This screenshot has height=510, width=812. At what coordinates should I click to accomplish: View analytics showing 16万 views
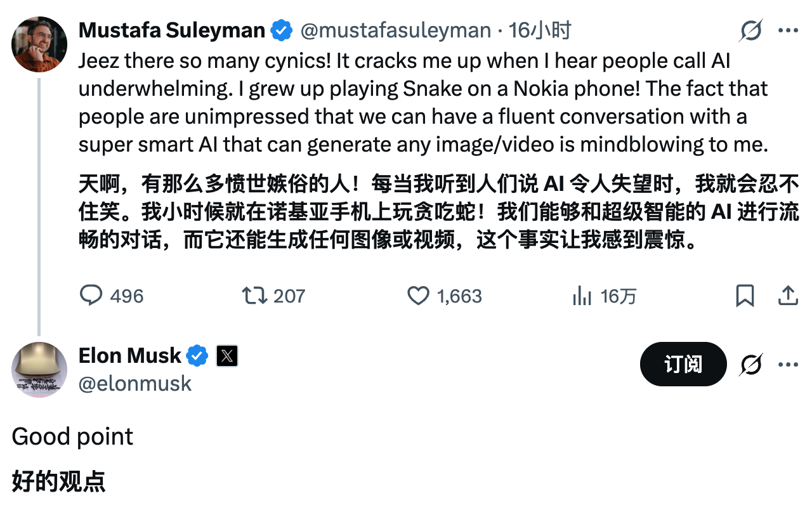tap(582, 296)
